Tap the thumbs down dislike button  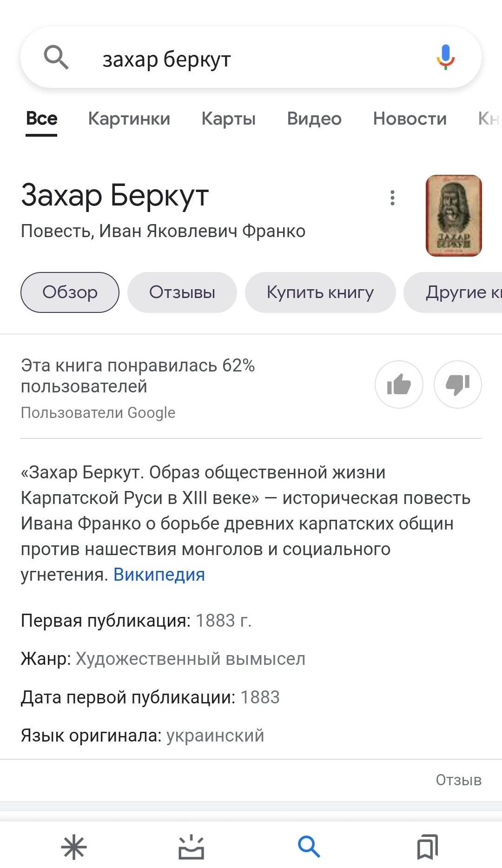[457, 384]
